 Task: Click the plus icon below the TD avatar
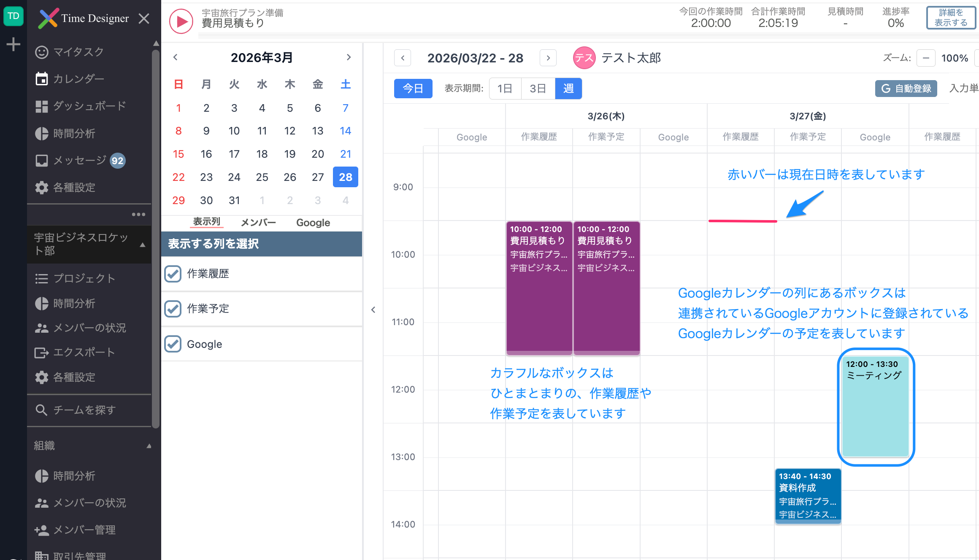point(14,44)
